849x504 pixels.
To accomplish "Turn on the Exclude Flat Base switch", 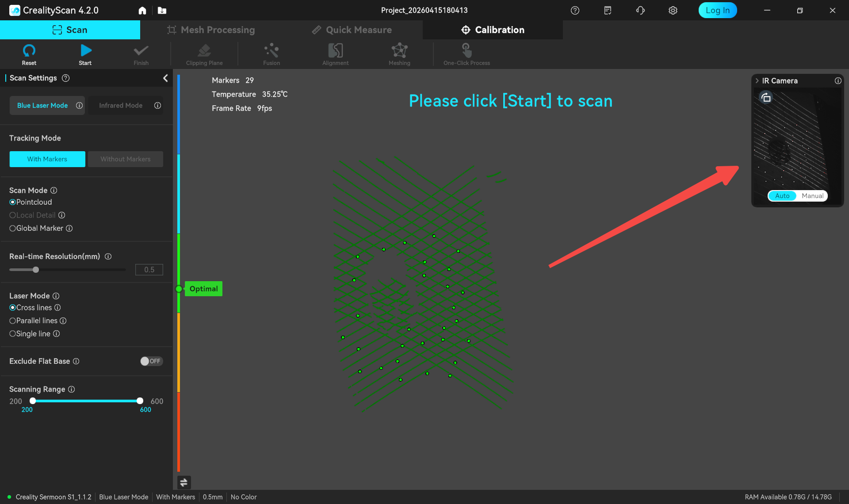I will pos(151,361).
